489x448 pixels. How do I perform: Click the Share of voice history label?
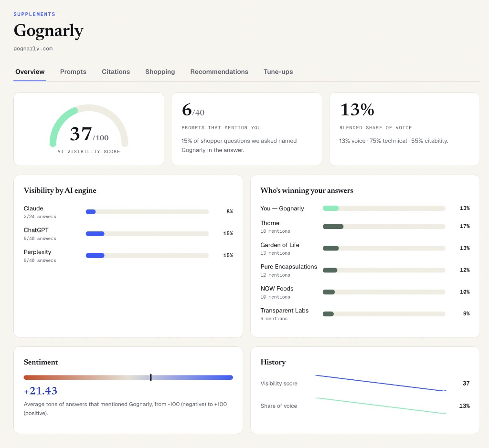pyautogui.click(x=279, y=406)
